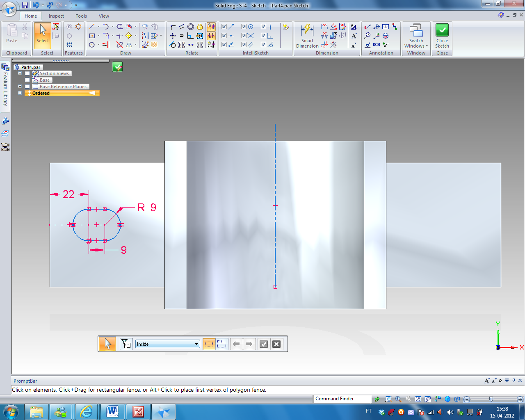The height and width of the screenshot is (420, 525).
Task: Select the Equal relationship icon
Action: click(x=182, y=36)
